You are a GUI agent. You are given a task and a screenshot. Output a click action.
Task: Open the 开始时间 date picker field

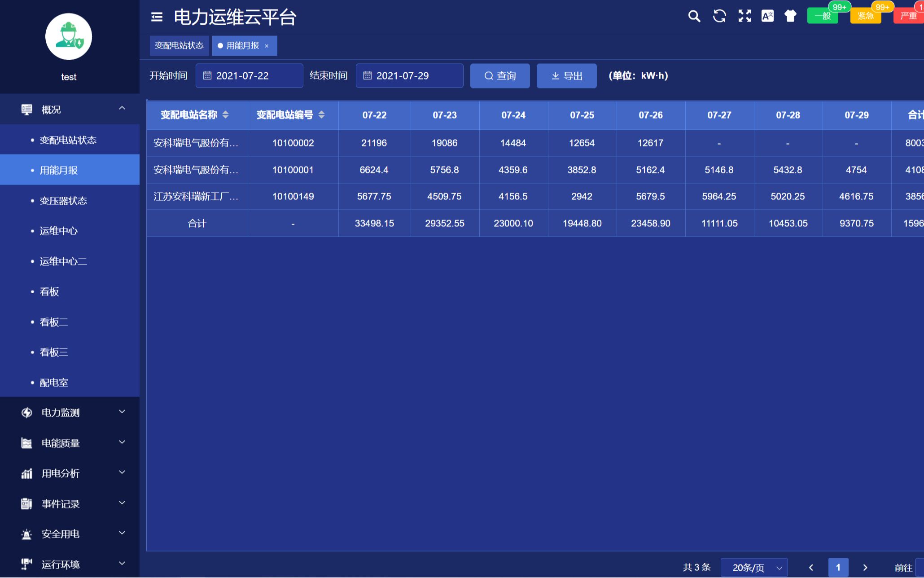tap(249, 75)
